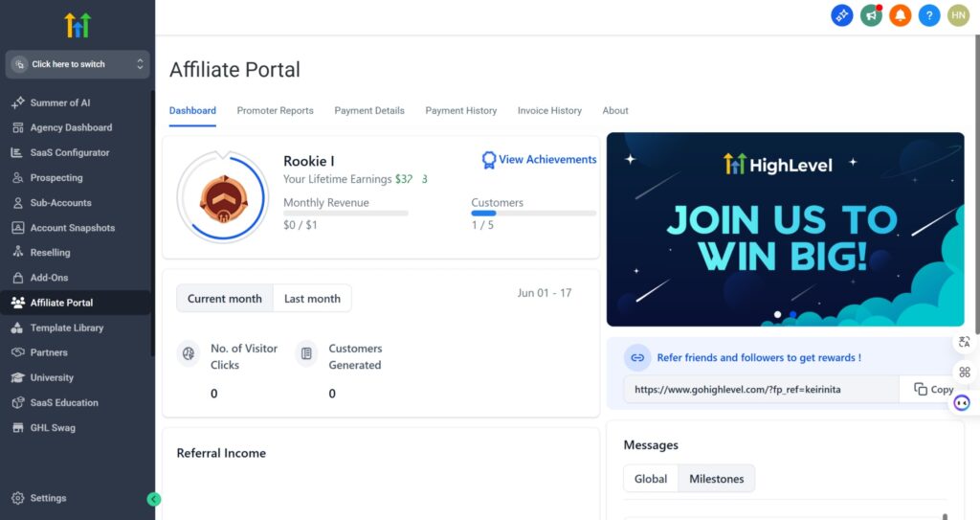Go to Reselling section

click(x=50, y=253)
